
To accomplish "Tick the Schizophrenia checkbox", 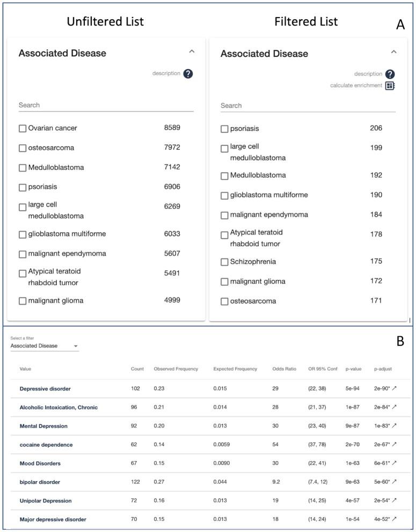I will (x=224, y=262).
